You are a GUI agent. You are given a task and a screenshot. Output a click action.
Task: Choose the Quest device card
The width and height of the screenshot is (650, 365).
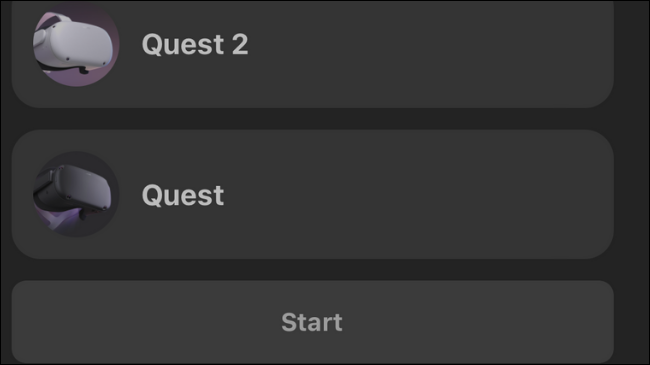pos(313,194)
